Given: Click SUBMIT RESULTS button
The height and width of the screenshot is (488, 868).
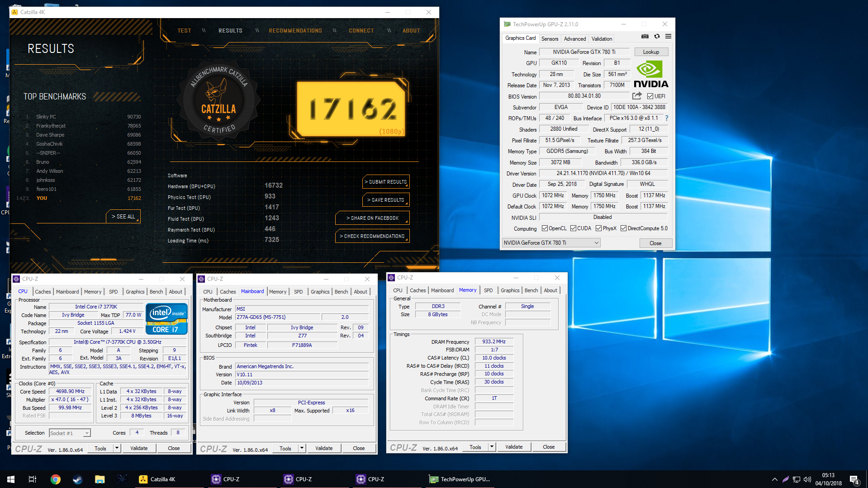Looking at the screenshot, I should [x=386, y=182].
